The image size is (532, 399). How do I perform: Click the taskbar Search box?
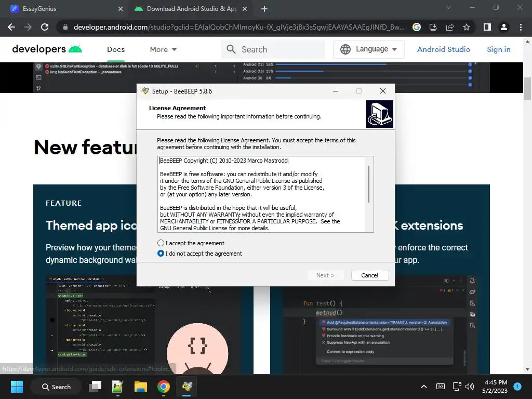click(x=56, y=387)
